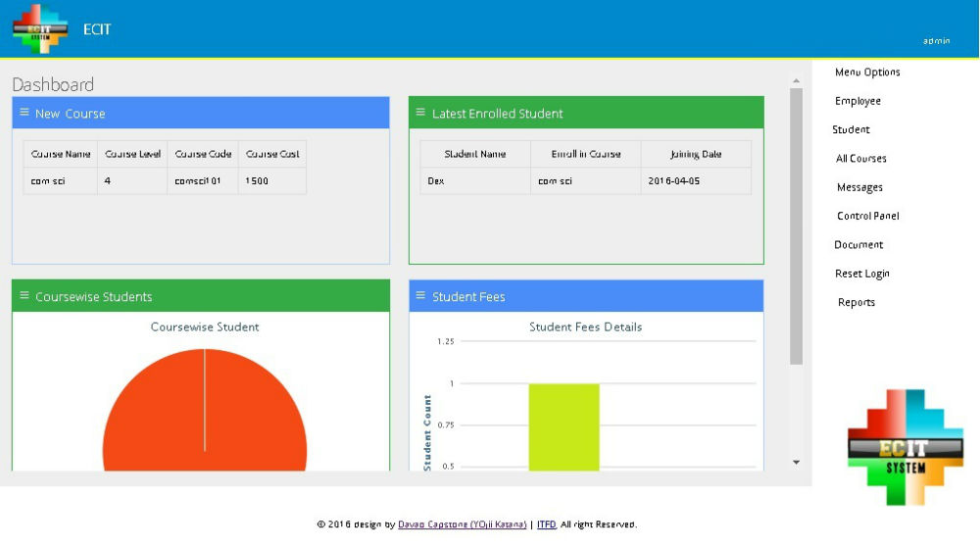The height and width of the screenshot is (549, 980).
Task: Click the dashboard vertical scrollbar thumb
Action: (796, 225)
